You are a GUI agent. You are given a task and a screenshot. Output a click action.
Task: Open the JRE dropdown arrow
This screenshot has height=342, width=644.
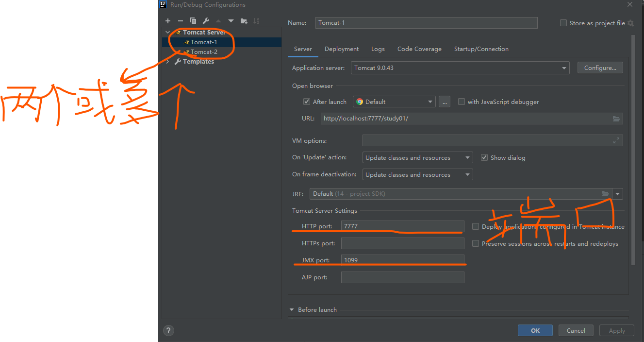click(618, 194)
